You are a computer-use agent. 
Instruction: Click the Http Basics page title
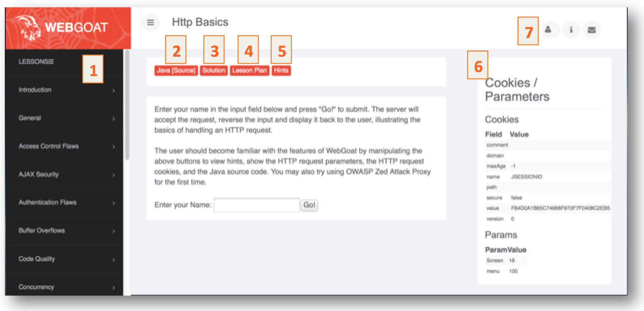pos(200,22)
